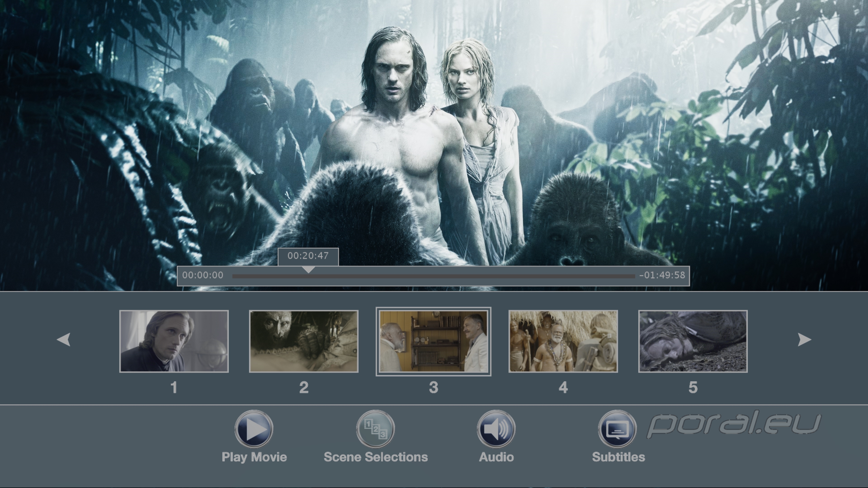Select scene 5 thumbnail
Screen dimensions: 868x488
click(693, 341)
